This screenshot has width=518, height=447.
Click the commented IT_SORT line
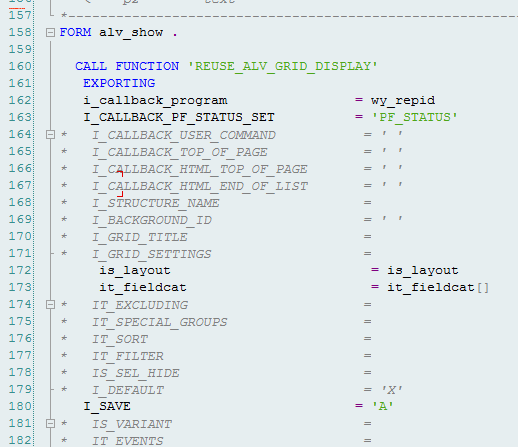(x=120, y=339)
